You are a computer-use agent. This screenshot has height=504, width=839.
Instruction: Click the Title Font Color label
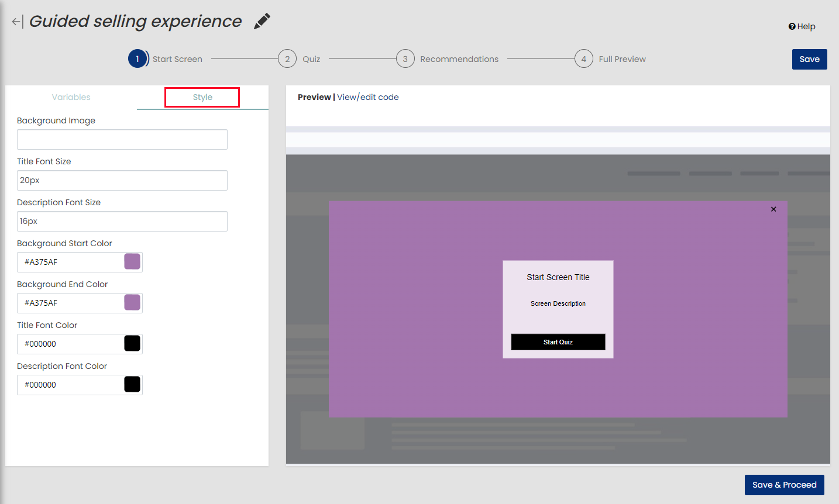click(x=47, y=325)
